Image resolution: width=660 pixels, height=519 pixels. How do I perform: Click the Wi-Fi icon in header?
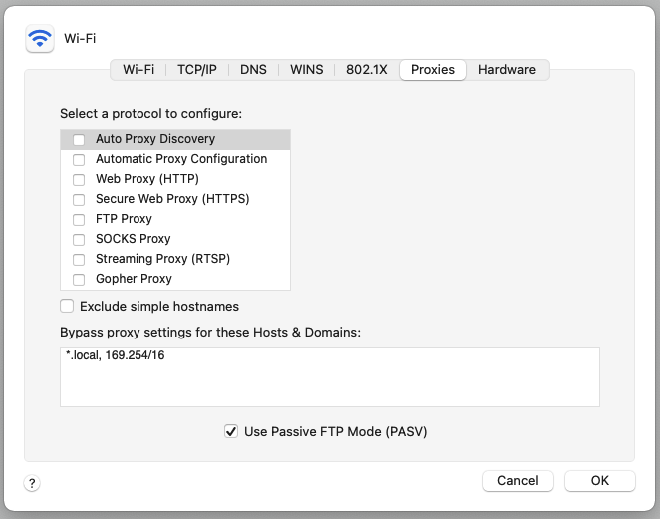(40, 39)
